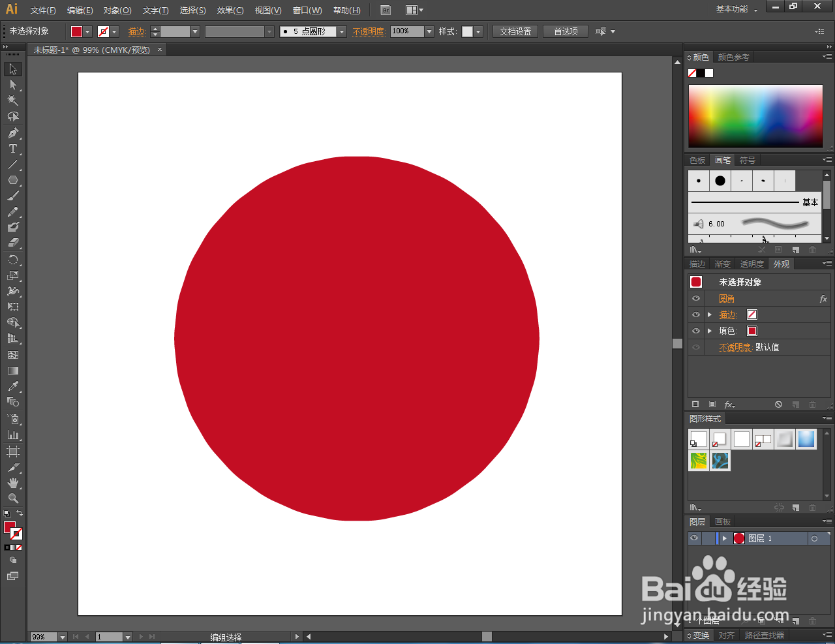Open Adobe Bridge from the menu bar

(x=386, y=10)
